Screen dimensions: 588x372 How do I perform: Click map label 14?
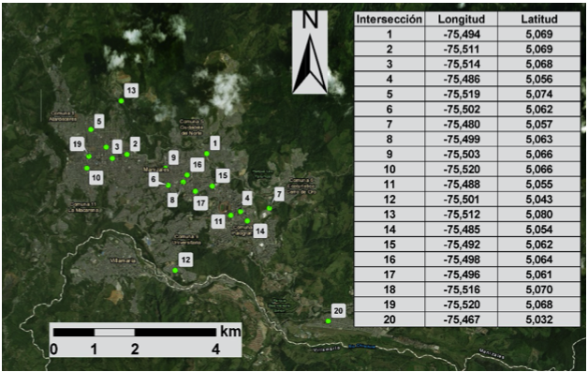click(260, 231)
